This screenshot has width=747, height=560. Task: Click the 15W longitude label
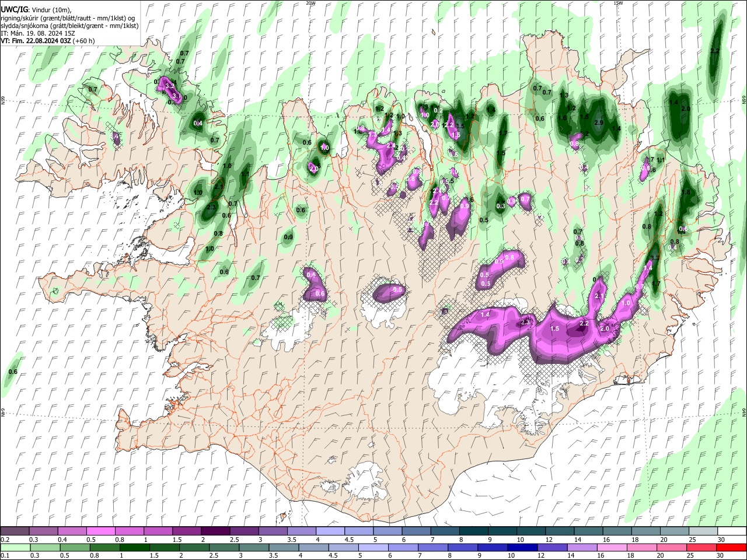pyautogui.click(x=618, y=3)
